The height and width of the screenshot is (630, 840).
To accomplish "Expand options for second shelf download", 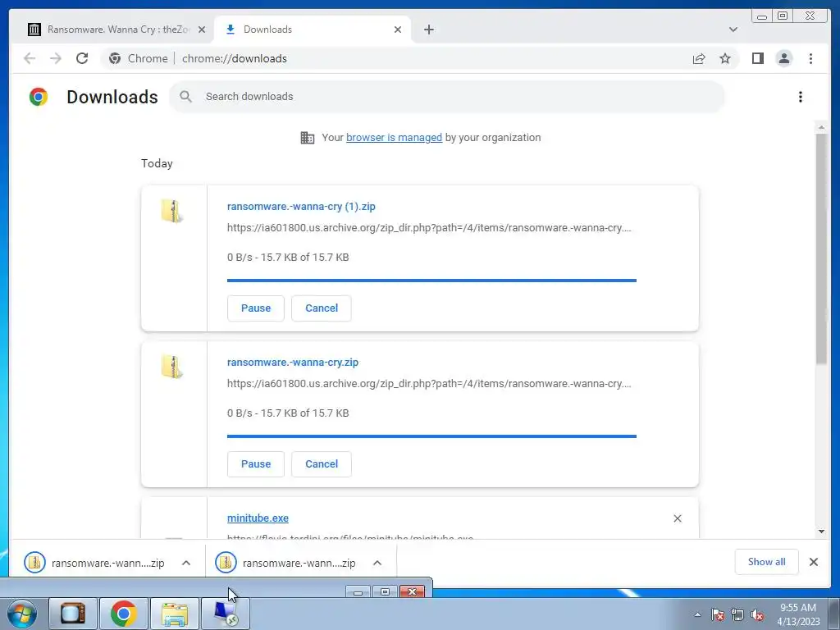I will point(377,563).
